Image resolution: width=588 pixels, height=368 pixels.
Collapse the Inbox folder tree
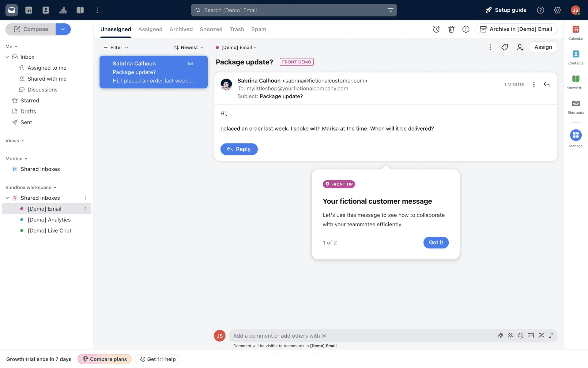tap(7, 57)
